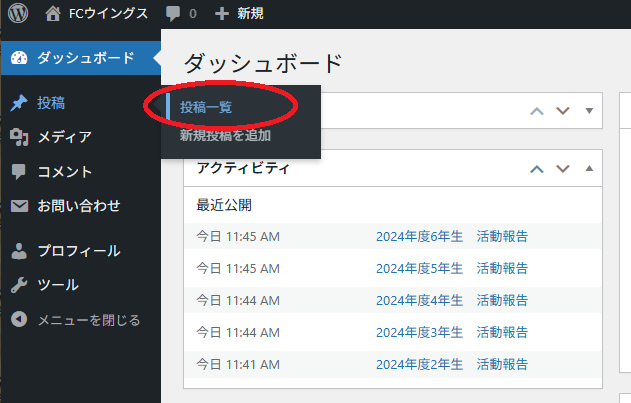Open the 2024年度4年生 活動報告 post link
The image size is (631, 403).
tap(451, 299)
